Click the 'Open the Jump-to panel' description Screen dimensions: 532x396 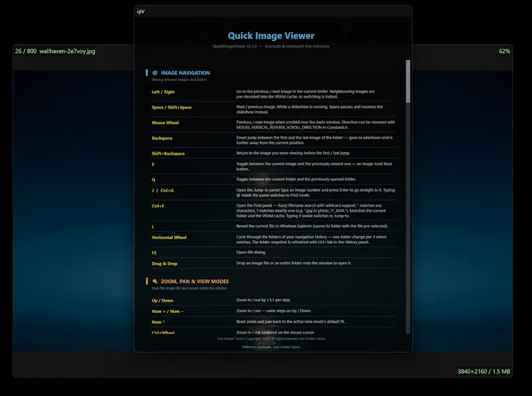click(315, 193)
